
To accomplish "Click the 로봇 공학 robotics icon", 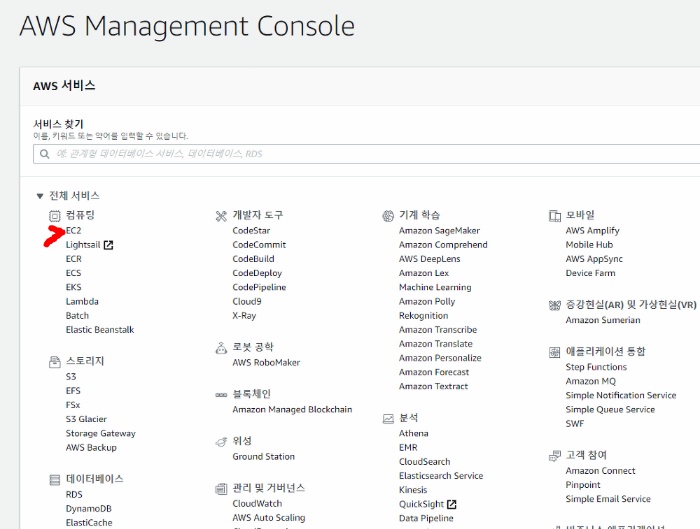I will tap(221, 348).
